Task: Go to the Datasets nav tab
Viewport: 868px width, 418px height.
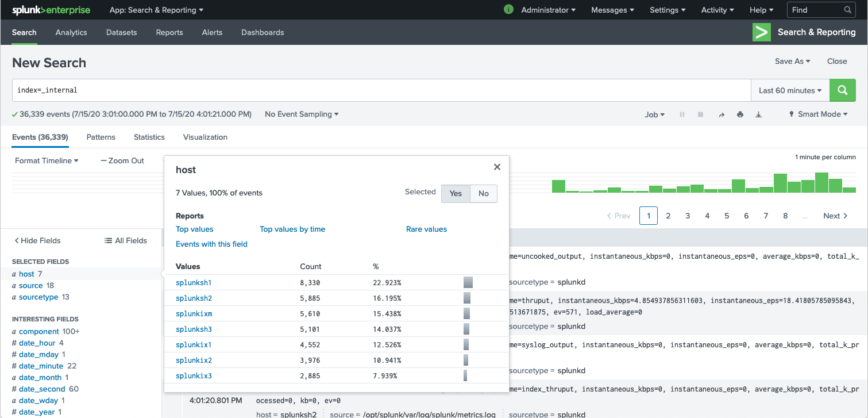Action: (x=122, y=32)
